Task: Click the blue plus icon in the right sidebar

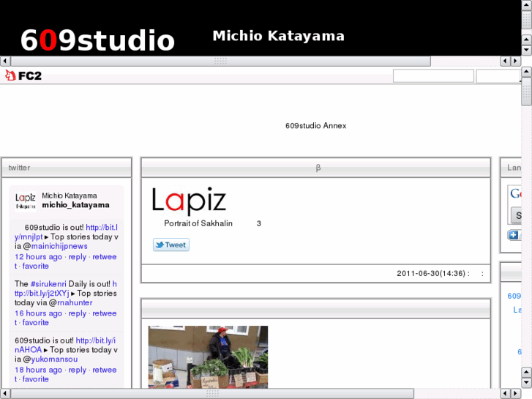Action: [x=513, y=235]
